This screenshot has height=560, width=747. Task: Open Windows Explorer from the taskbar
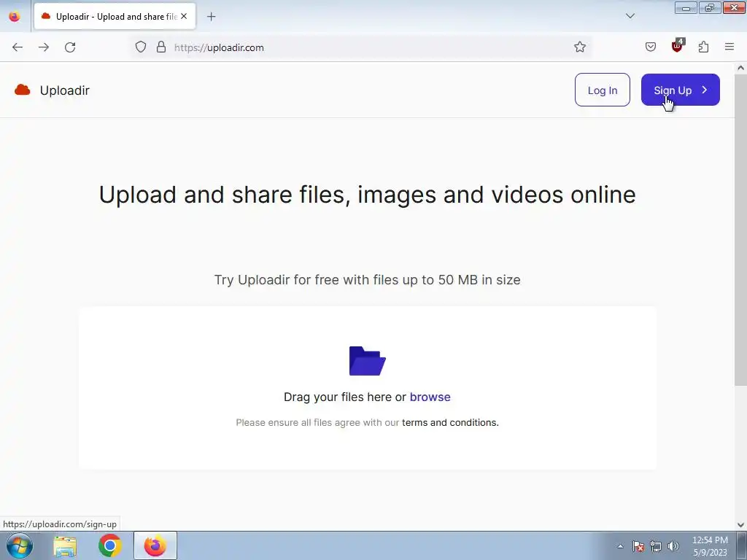tap(65, 545)
